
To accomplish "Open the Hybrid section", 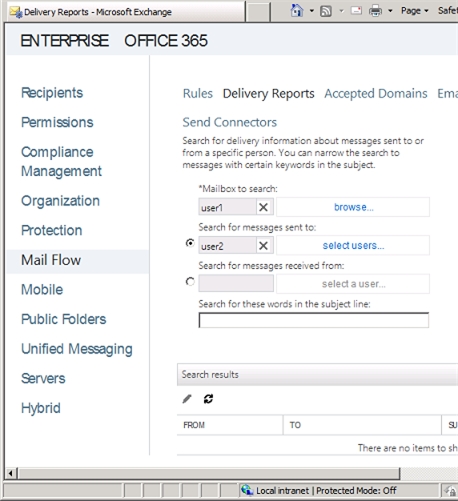I will click(x=41, y=408).
